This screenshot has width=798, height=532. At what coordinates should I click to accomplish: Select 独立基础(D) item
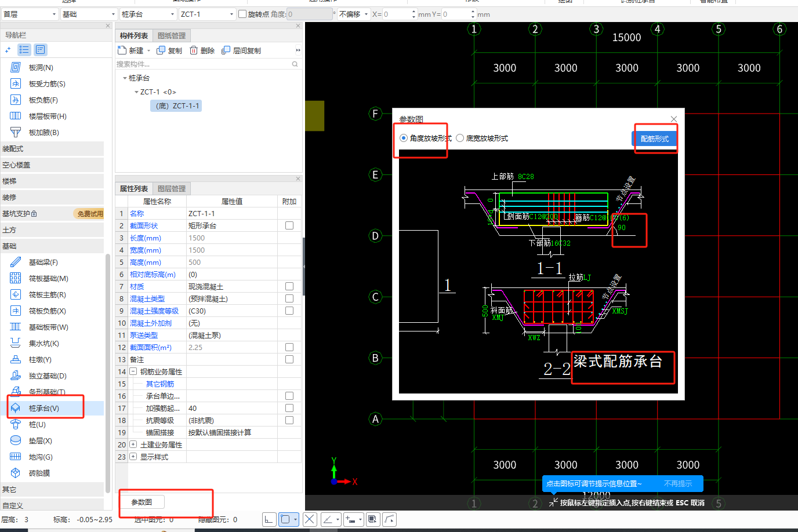(x=48, y=376)
